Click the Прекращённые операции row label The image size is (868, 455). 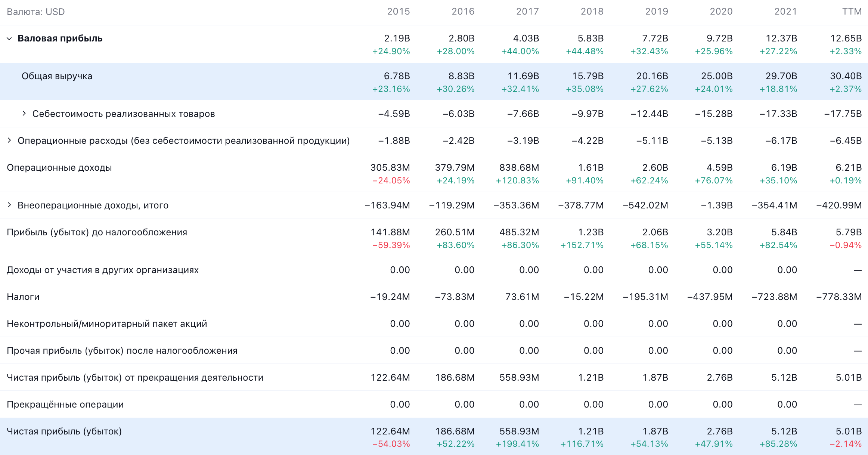pyautogui.click(x=65, y=405)
